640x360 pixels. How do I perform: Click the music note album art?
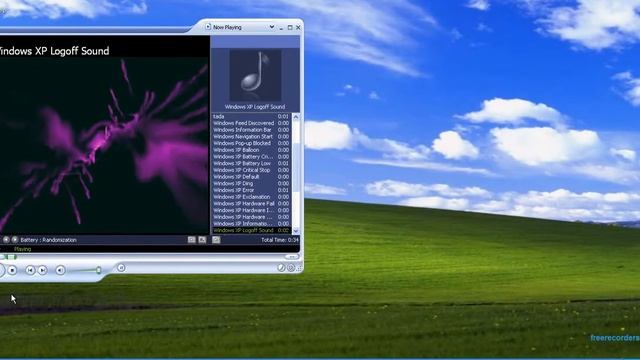(255, 75)
